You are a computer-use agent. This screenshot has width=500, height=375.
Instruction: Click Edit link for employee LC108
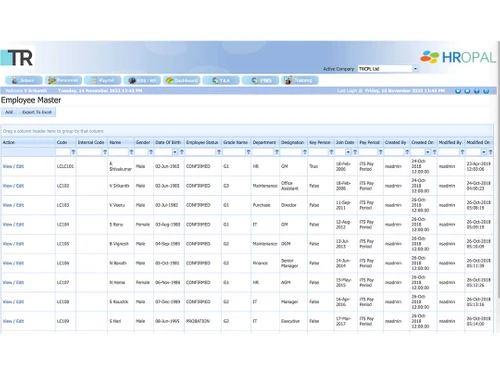(x=20, y=302)
